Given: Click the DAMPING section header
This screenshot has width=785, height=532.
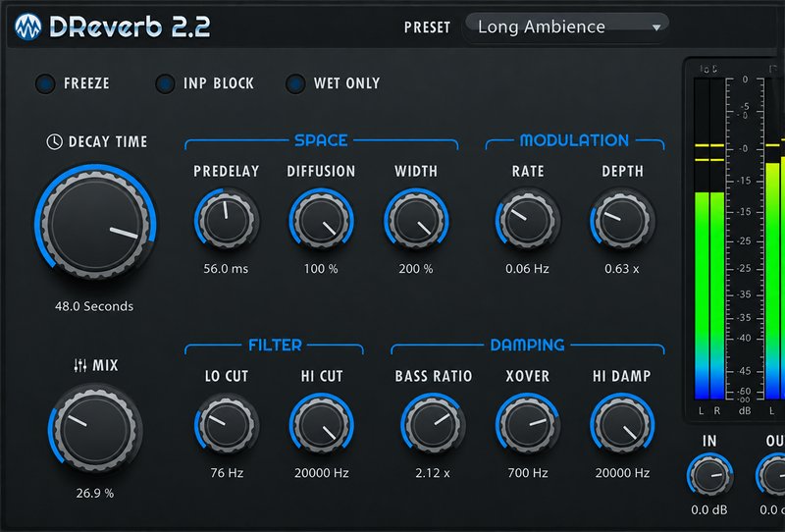Looking at the screenshot, I should (527, 345).
